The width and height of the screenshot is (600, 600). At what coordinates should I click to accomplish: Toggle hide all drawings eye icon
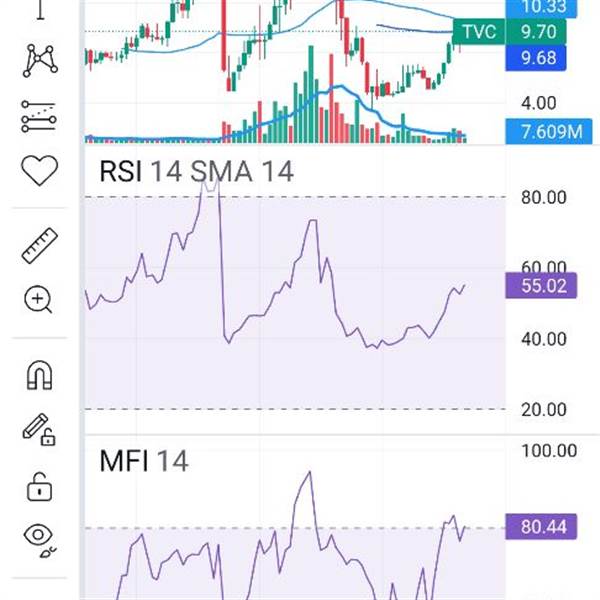click(x=39, y=541)
